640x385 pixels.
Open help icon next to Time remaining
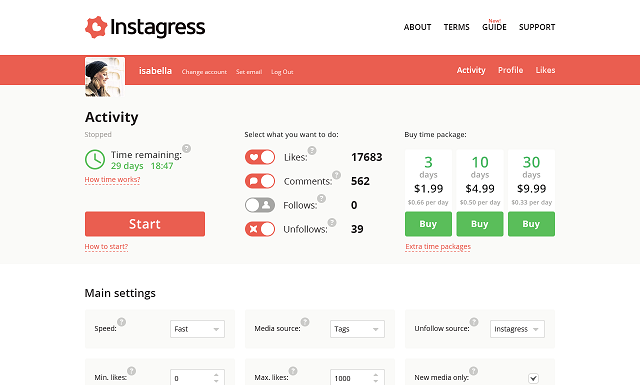pyautogui.click(x=187, y=148)
